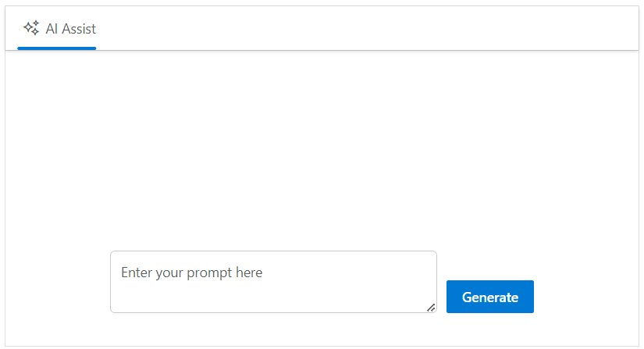Hit Generate next to the prompt box
Viewport: 644px width, 349px height.
pos(489,297)
